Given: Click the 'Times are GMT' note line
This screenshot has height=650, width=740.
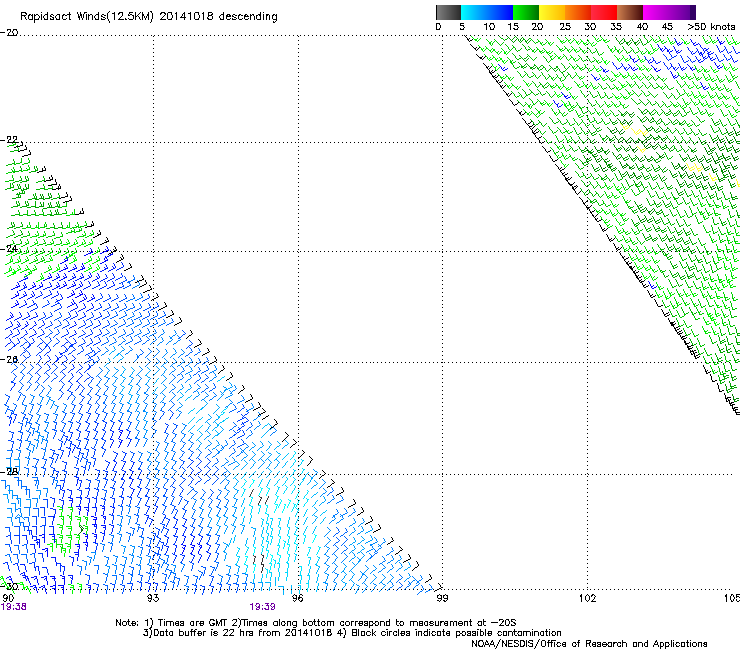Looking at the screenshot, I should 316,623.
